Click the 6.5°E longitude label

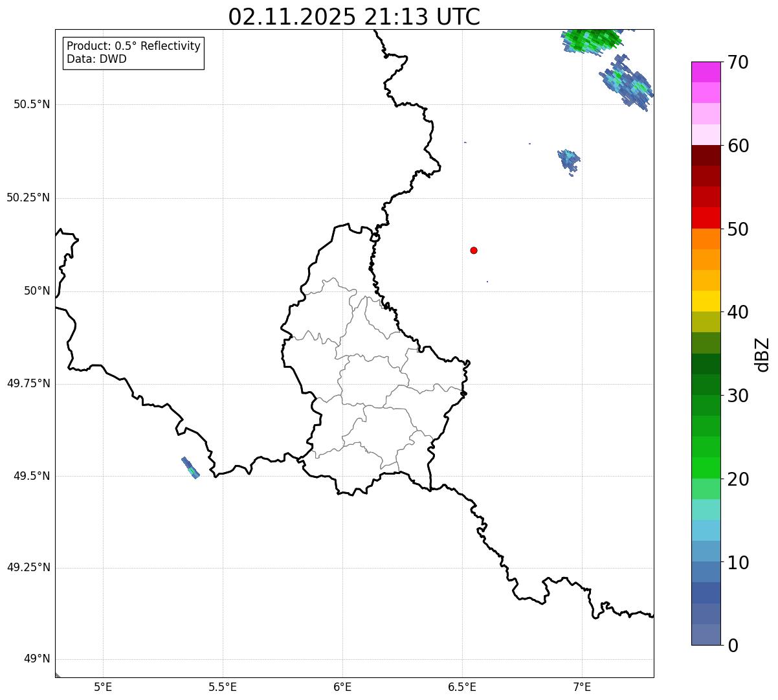click(462, 687)
